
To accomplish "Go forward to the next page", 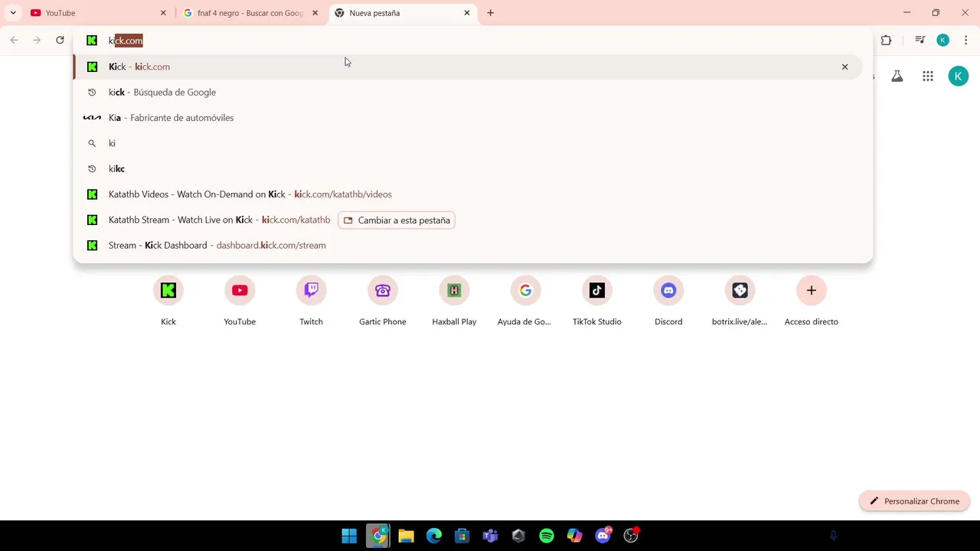I will click(x=37, y=41).
